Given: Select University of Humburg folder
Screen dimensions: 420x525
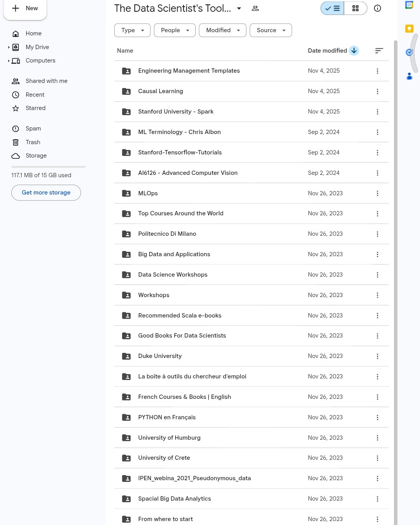Looking at the screenshot, I should [x=251, y=438].
